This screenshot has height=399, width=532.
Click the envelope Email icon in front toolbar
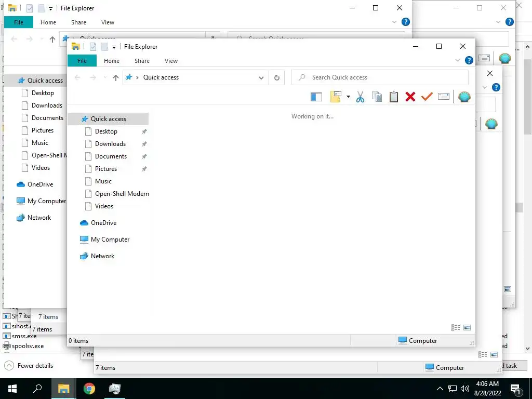[x=444, y=97]
